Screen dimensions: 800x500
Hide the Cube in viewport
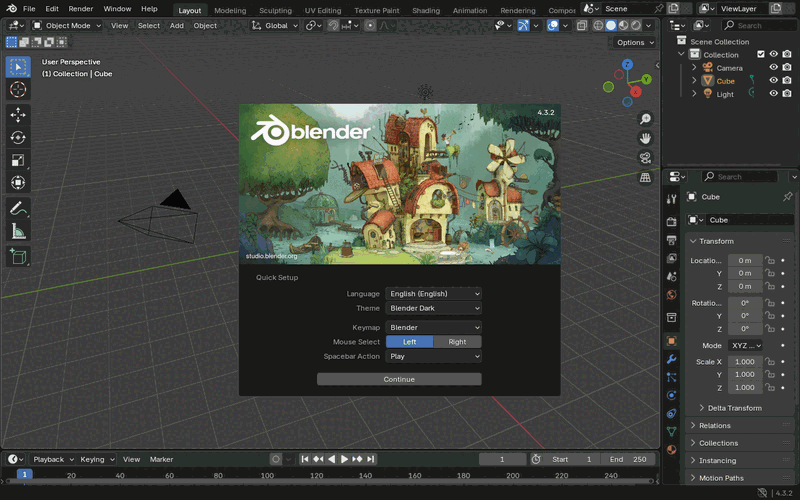click(773, 81)
